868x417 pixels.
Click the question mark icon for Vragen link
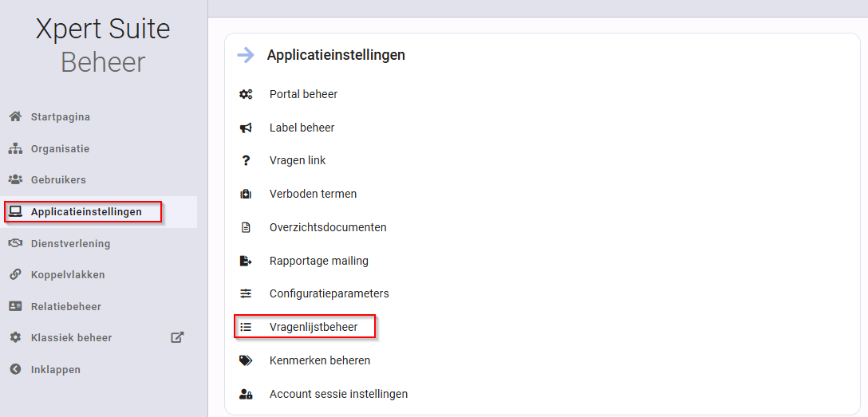click(246, 161)
